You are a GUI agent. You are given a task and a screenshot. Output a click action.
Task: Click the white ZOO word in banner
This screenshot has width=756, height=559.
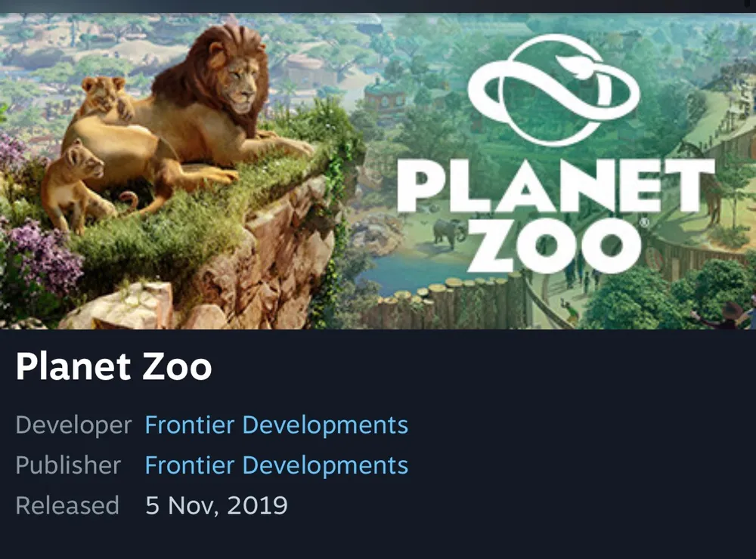click(554, 246)
